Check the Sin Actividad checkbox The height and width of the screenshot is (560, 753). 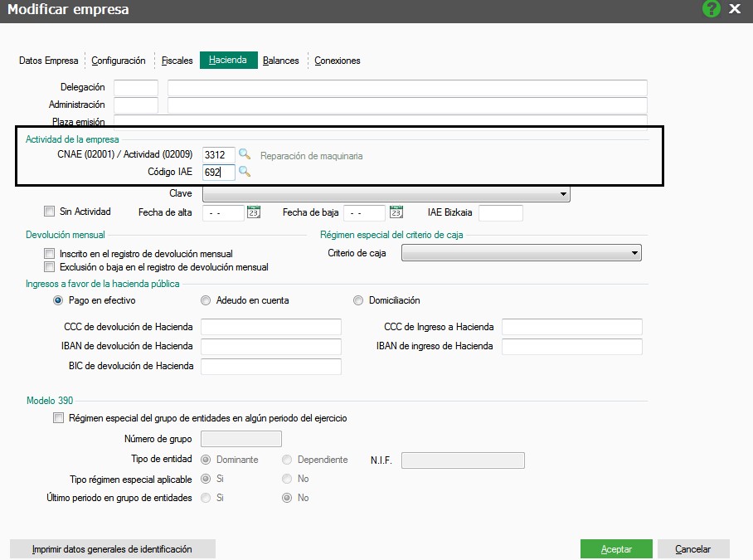49,212
